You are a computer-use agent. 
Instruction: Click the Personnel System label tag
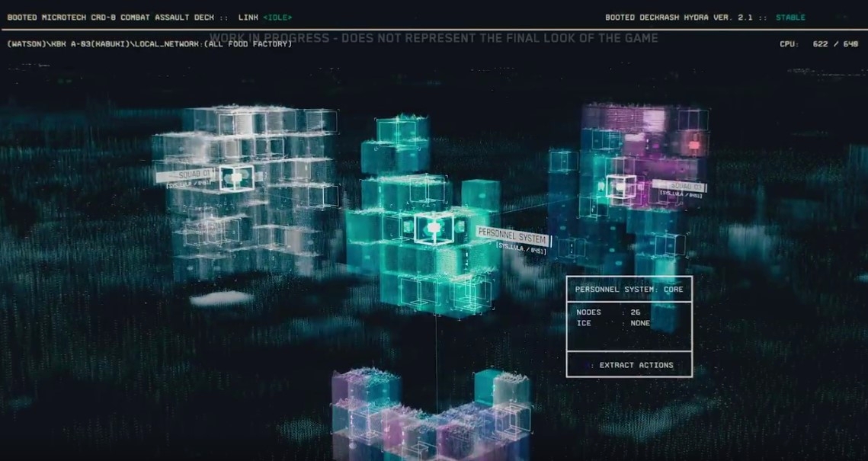(x=512, y=235)
